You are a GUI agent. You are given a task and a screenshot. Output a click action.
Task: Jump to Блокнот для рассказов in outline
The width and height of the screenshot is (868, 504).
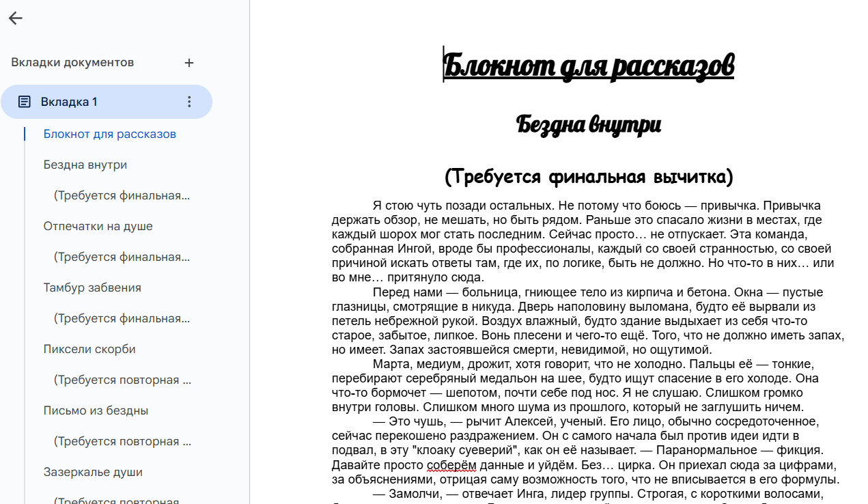point(109,134)
